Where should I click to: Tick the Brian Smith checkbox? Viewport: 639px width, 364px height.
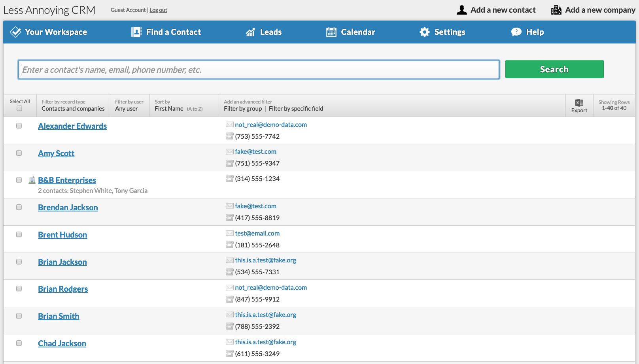19,316
